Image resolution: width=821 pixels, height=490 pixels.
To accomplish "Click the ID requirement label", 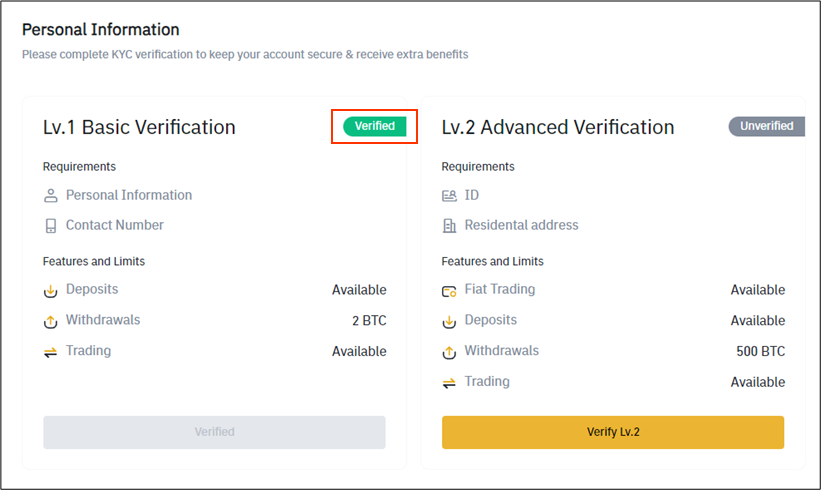I will [472, 195].
